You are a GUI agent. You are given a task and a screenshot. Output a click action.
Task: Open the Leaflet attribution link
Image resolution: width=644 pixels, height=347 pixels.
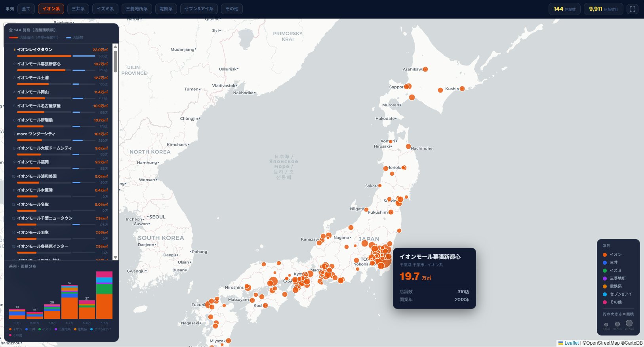click(572, 343)
